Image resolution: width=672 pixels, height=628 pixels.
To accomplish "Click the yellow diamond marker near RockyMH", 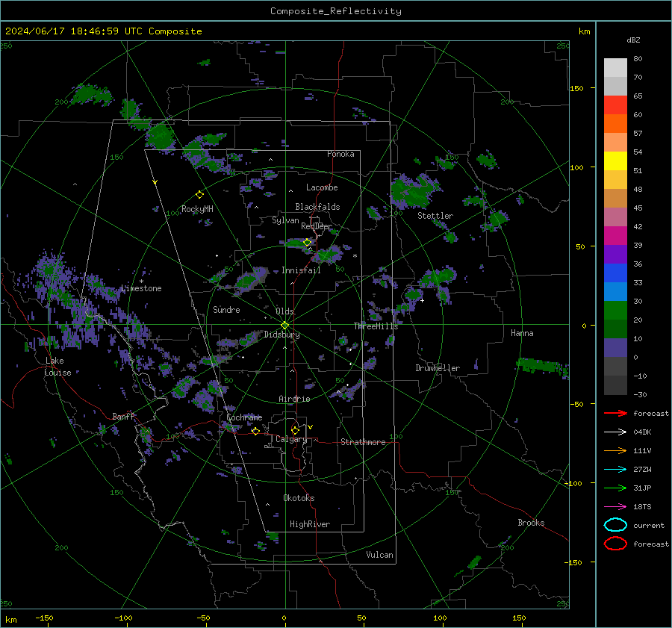I will coord(199,195).
